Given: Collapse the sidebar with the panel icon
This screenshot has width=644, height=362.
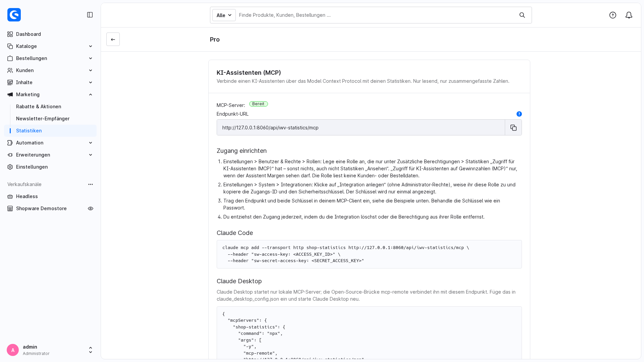Looking at the screenshot, I should point(90,15).
